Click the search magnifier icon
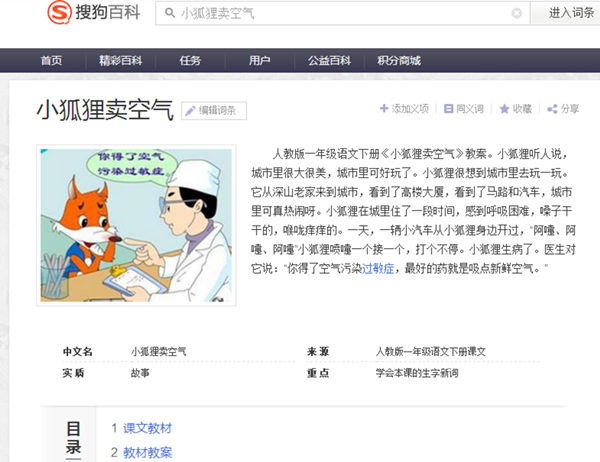 pos(170,13)
